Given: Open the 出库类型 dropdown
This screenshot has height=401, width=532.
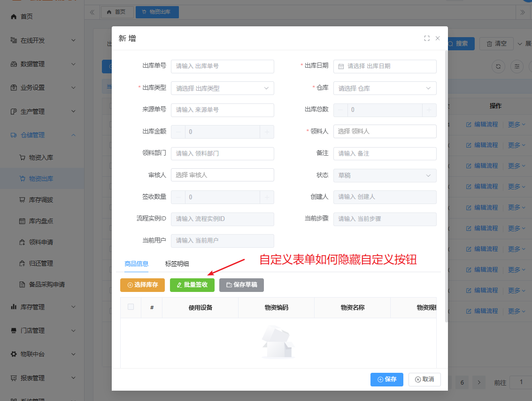Looking at the screenshot, I should coord(222,88).
